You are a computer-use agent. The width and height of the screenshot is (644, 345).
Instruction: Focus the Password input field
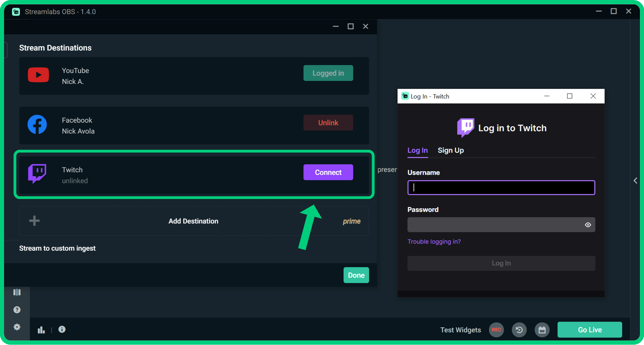tap(501, 225)
